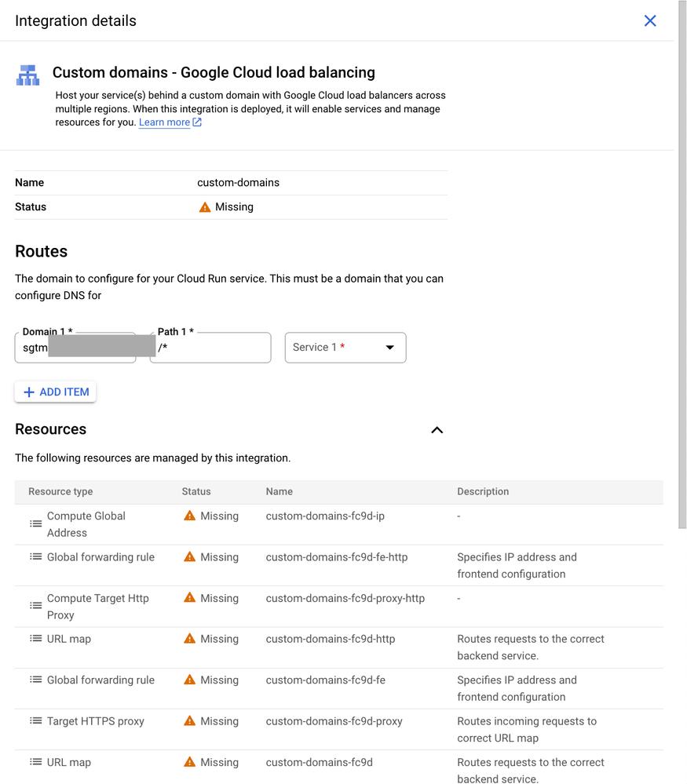Click warning icon for custom-domains-fc9d-http
The width and height of the screenshot is (687, 784).
click(190, 639)
